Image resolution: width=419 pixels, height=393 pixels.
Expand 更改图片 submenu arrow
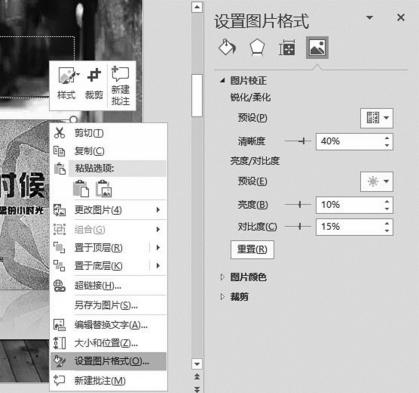158,210
